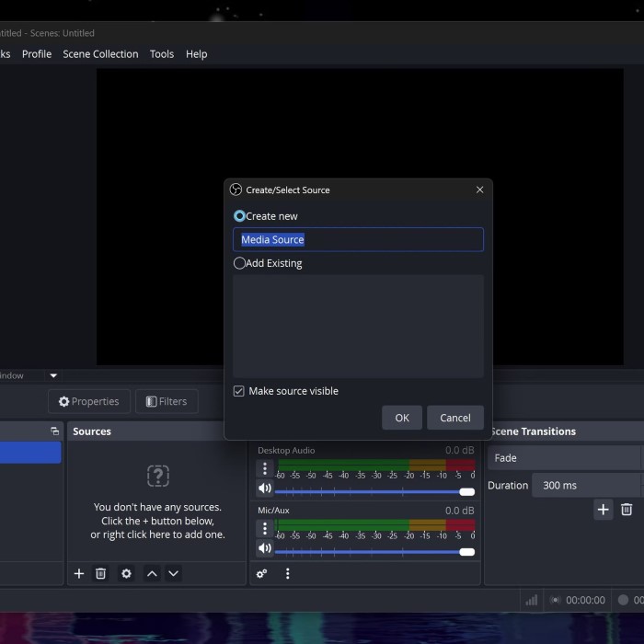Image resolution: width=644 pixels, height=644 pixels.
Task: Open Filters button above Sources
Action: (167, 401)
